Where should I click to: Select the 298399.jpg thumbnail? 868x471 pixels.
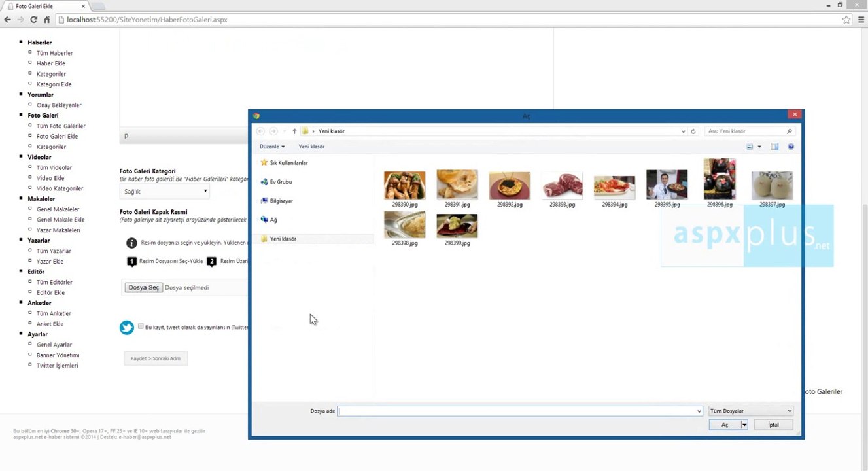pos(457,226)
